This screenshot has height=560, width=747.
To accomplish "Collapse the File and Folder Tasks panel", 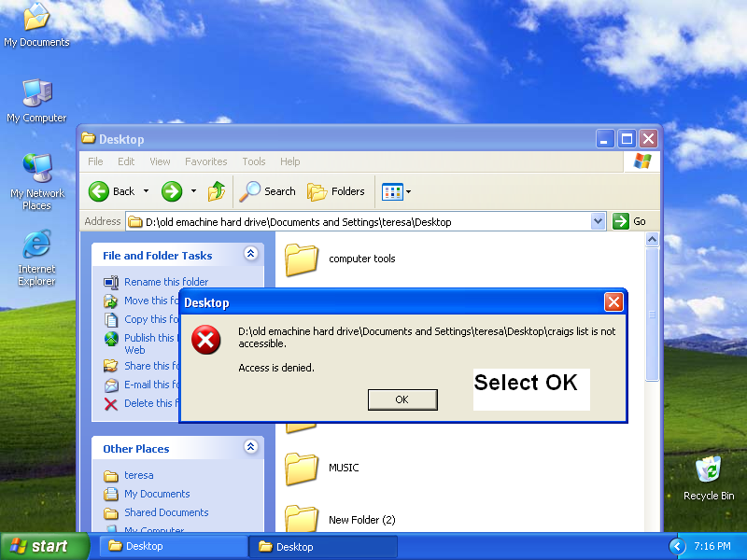I will click(250, 253).
